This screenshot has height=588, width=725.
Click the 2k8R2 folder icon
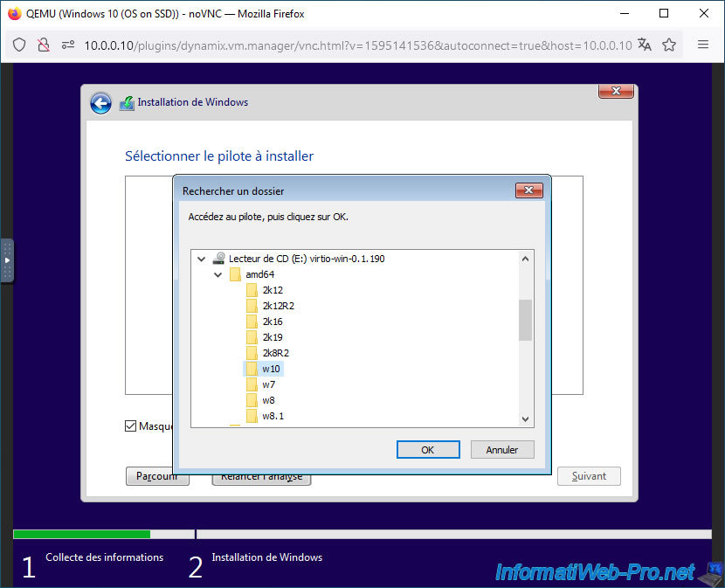point(252,353)
